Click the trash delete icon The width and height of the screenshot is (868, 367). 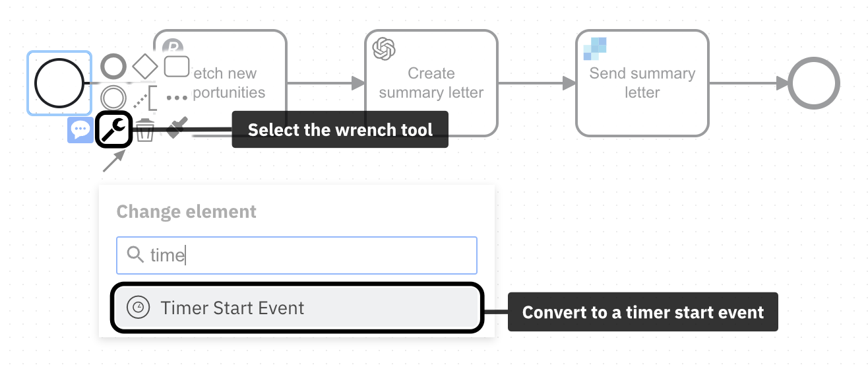[145, 131]
